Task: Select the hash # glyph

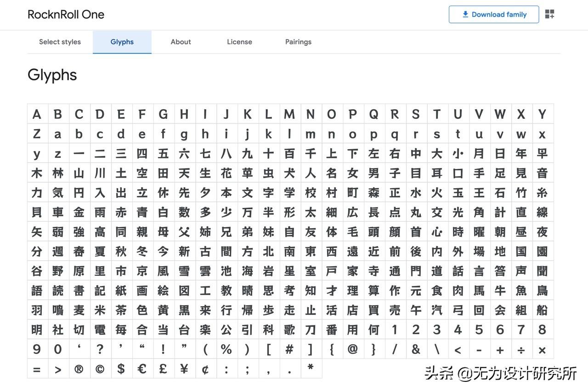Action: [289, 349]
